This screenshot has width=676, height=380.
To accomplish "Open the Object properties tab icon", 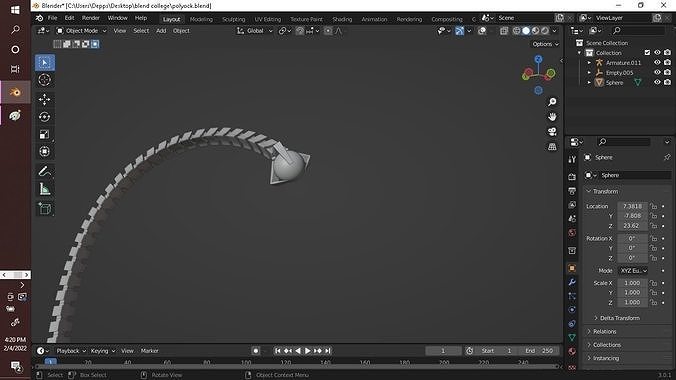I will [572, 268].
